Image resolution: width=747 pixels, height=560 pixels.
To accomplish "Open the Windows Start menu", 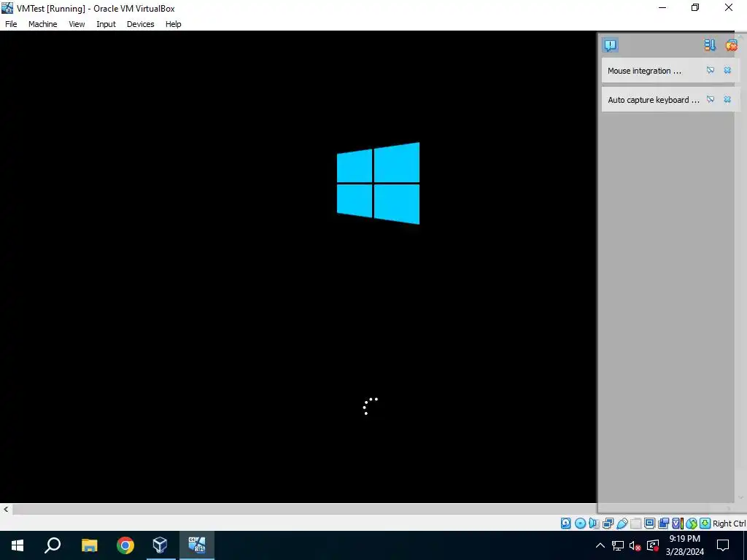I will click(18, 545).
